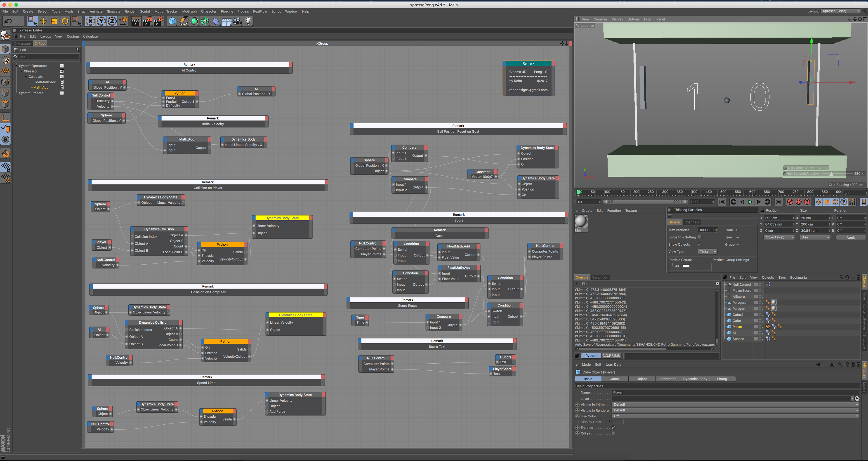The width and height of the screenshot is (868, 461).
Task: Add a light object from toolbar
Action: (x=249, y=21)
